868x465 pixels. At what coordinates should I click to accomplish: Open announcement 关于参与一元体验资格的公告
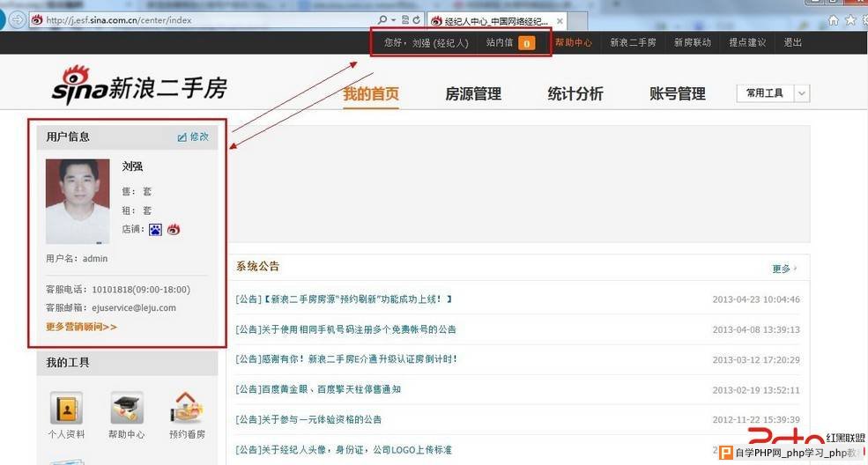point(308,420)
